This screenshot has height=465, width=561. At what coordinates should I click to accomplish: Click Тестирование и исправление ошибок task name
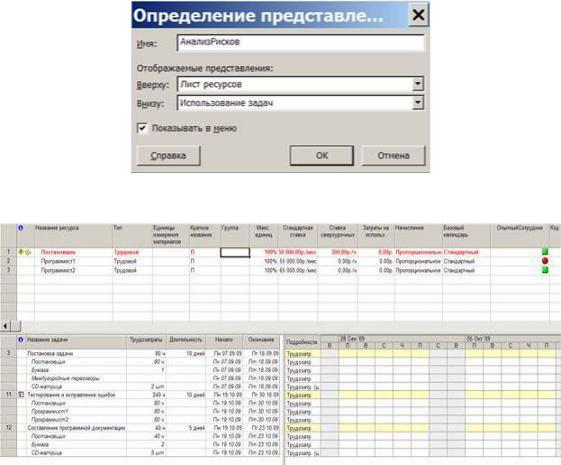[x=72, y=395]
